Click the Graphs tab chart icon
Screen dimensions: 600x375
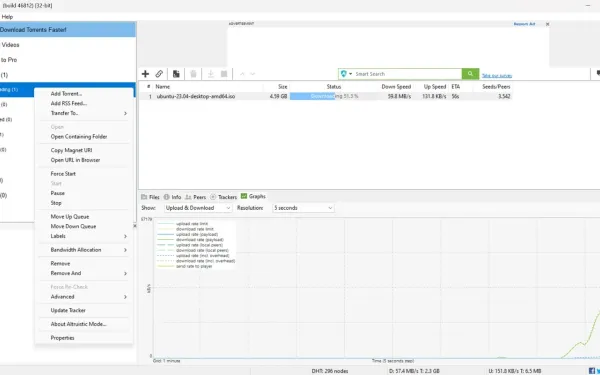tap(244, 196)
